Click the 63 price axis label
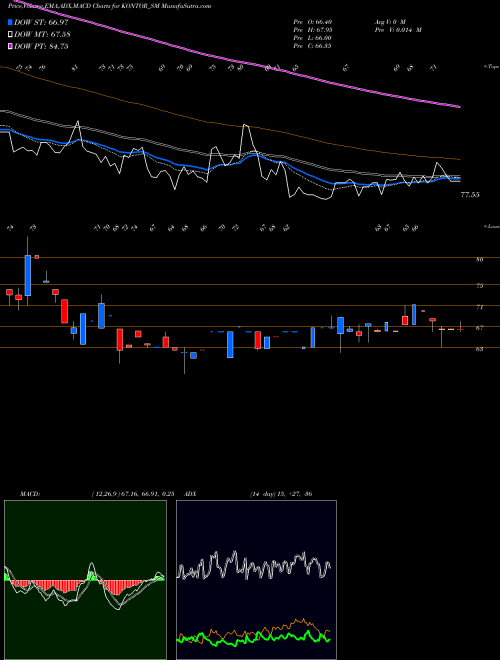The image size is (500, 660). coord(479,349)
